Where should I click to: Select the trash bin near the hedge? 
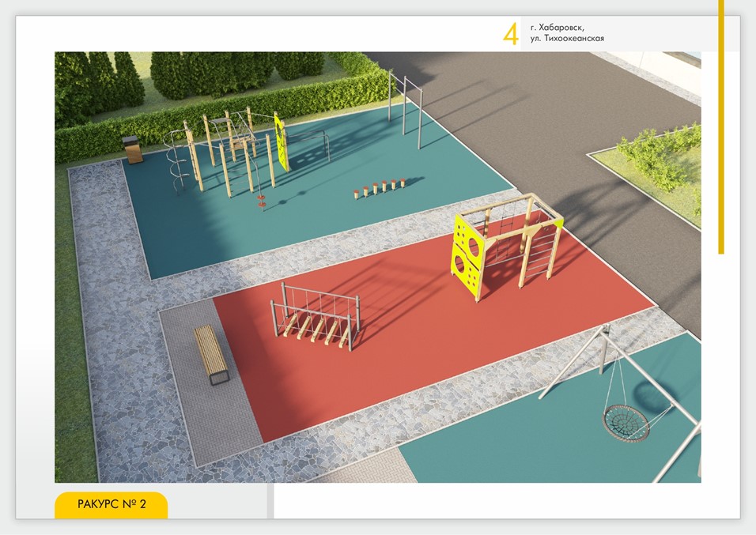[134, 149]
